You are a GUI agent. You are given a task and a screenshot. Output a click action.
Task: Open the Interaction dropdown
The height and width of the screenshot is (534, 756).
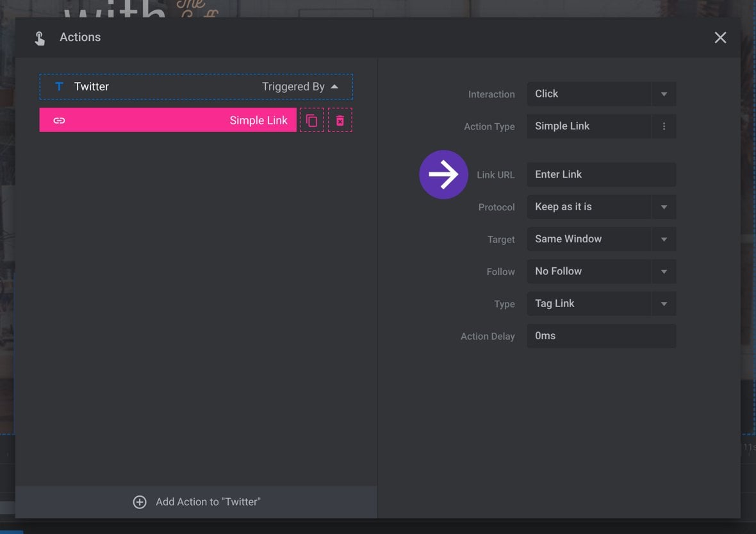point(601,94)
